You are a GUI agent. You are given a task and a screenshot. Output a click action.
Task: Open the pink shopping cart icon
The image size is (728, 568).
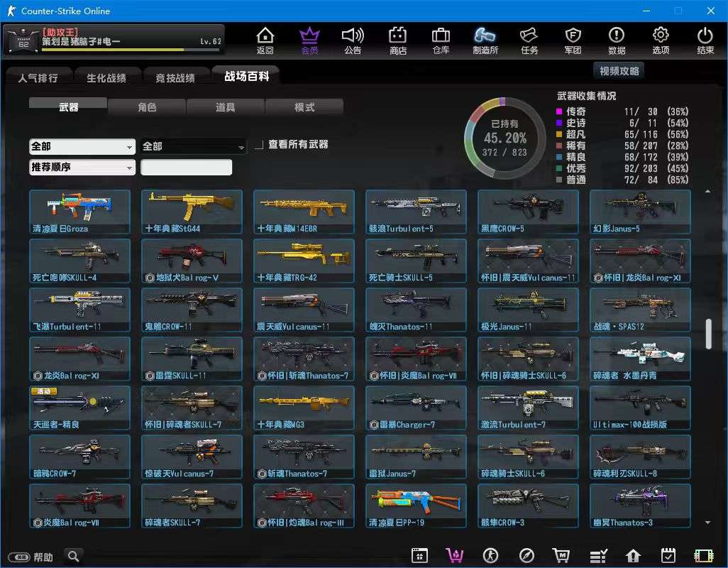[455, 555]
